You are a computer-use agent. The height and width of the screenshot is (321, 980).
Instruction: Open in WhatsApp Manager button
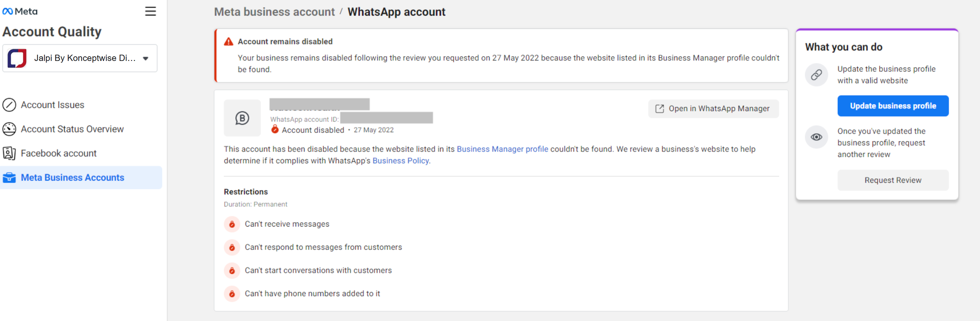tap(713, 109)
